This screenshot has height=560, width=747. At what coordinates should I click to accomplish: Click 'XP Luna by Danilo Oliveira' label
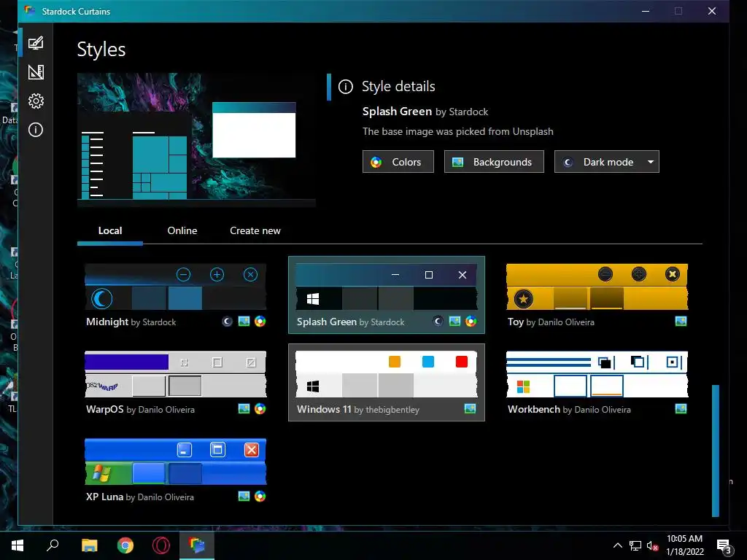[139, 497]
